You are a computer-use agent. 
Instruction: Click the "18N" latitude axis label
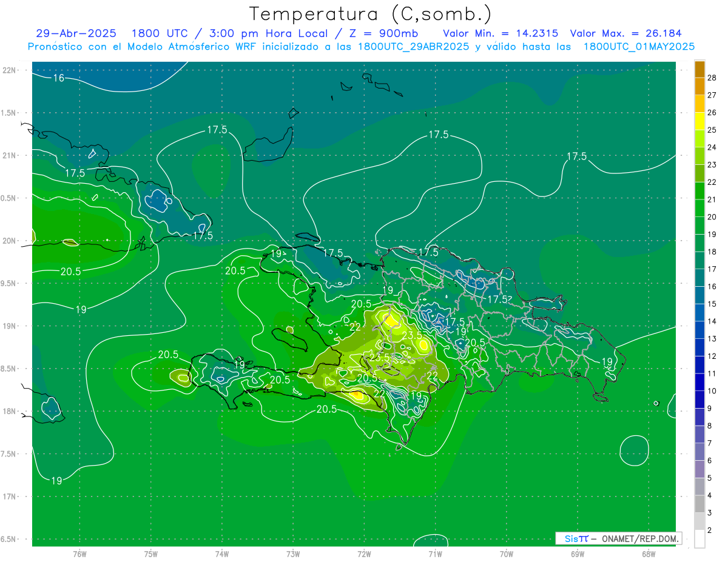click(9, 411)
